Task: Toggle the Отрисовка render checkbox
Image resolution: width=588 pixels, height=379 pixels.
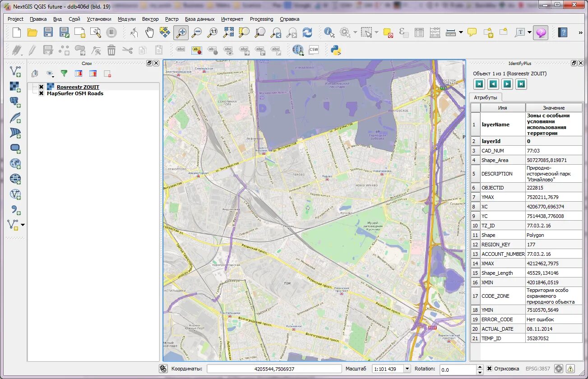Action: [x=490, y=369]
